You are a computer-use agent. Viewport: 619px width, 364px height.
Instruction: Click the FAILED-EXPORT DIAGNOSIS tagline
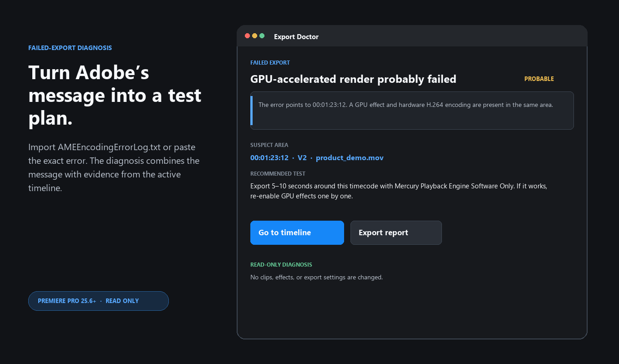(x=70, y=48)
